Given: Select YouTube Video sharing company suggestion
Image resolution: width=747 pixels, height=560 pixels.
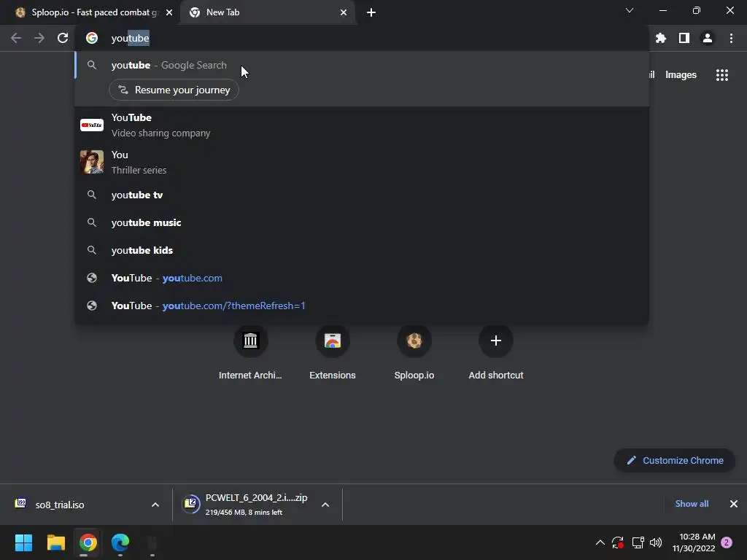Looking at the screenshot, I should click(362, 125).
